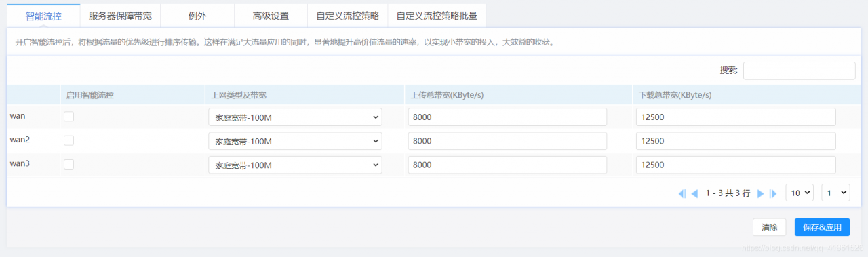Focus the 搜索 search field
This screenshot has height=257, width=868.
(799, 71)
